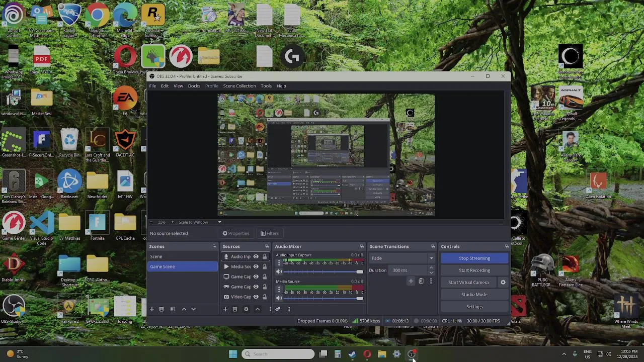644x362 pixels.
Task: Select the scene named Scene
Action: click(x=183, y=256)
